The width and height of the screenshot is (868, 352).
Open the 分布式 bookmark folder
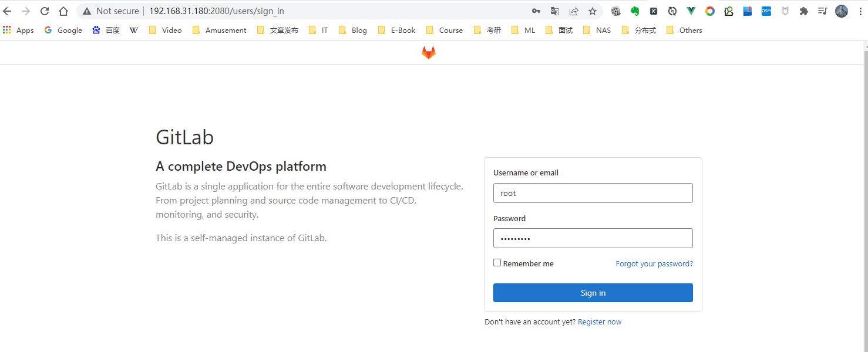(x=638, y=30)
